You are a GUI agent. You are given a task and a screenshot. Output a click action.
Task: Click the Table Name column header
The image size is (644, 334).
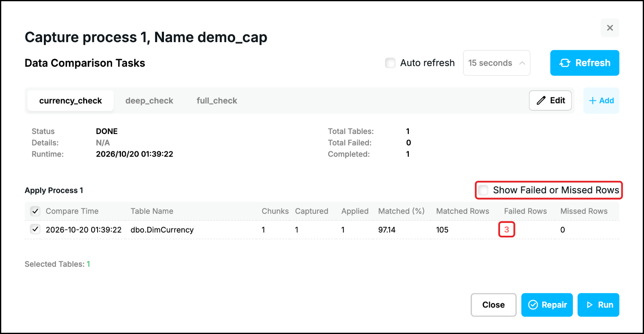[152, 211]
